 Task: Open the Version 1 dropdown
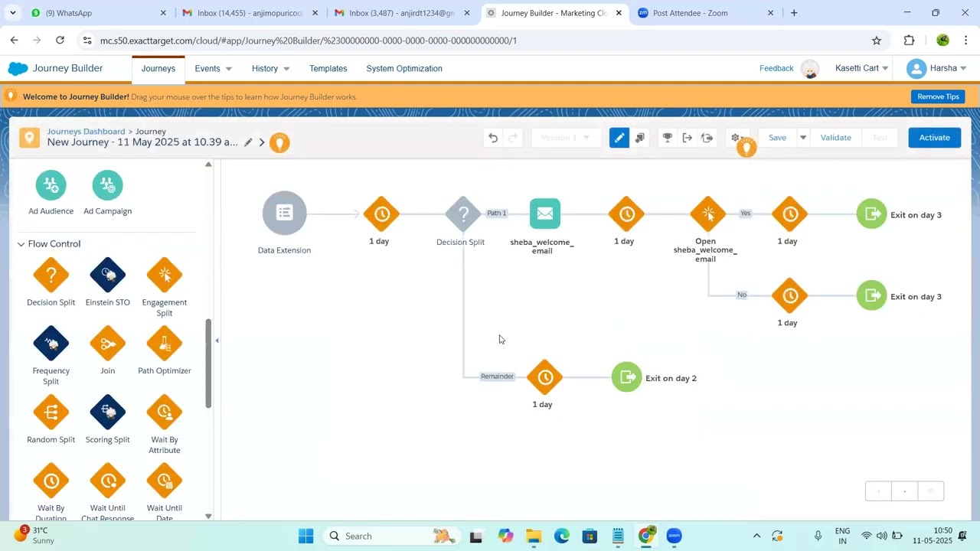click(x=566, y=138)
